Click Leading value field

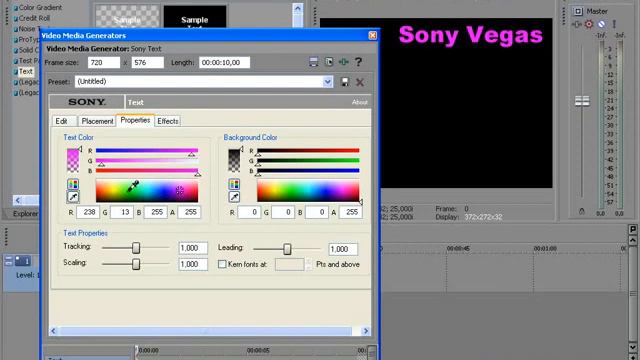point(343,249)
